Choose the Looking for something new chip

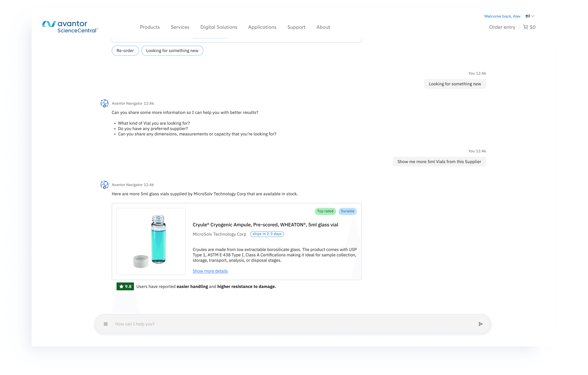(x=172, y=51)
